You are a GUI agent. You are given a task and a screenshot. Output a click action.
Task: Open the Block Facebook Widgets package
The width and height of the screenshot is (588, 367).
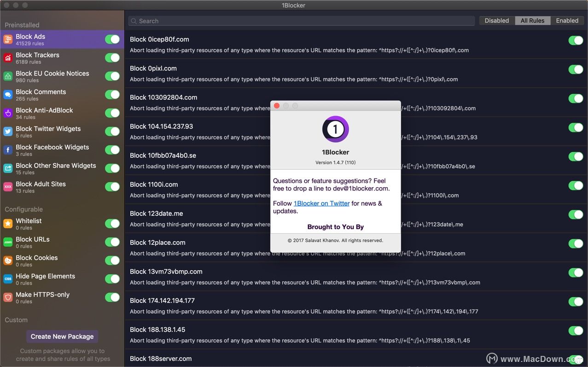pos(62,150)
